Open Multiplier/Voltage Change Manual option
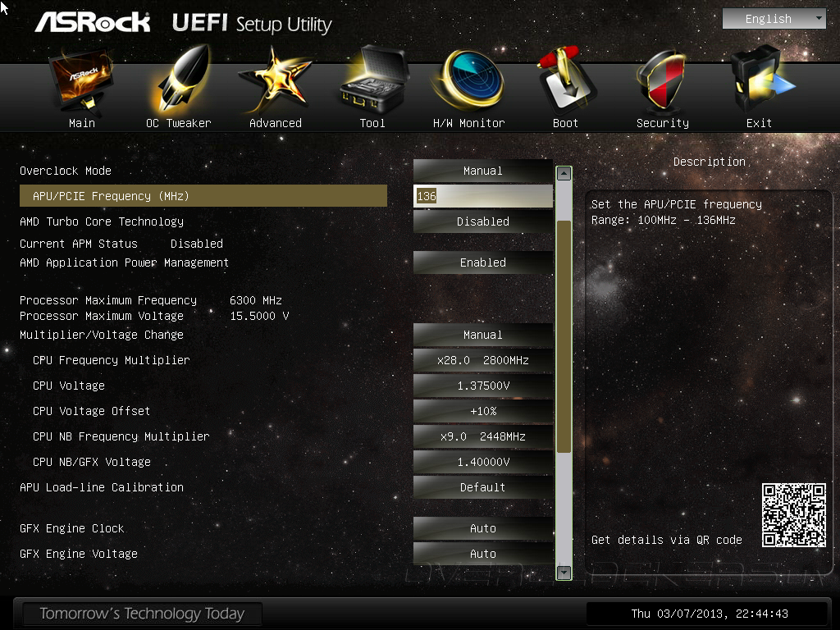This screenshot has width=840, height=630. coord(482,335)
